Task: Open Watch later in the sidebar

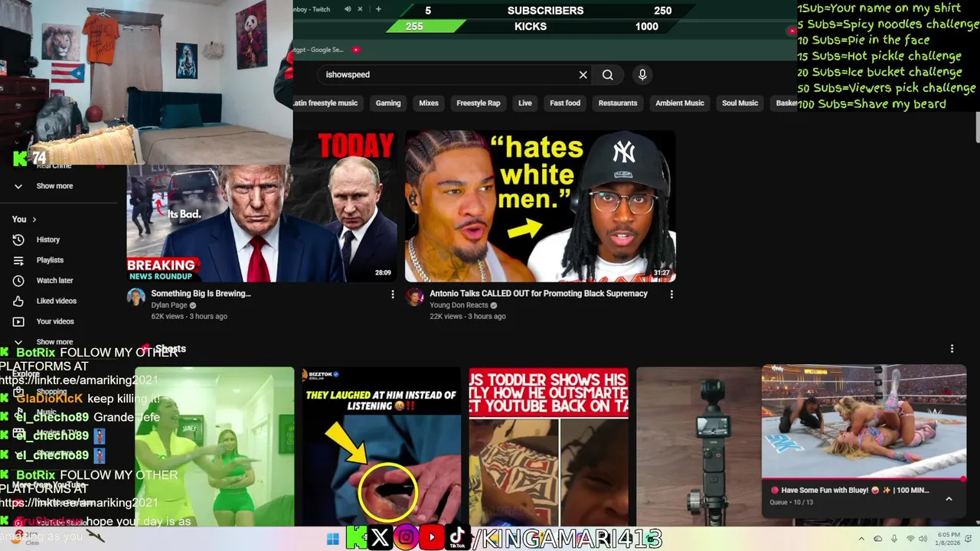Action: (54, 281)
